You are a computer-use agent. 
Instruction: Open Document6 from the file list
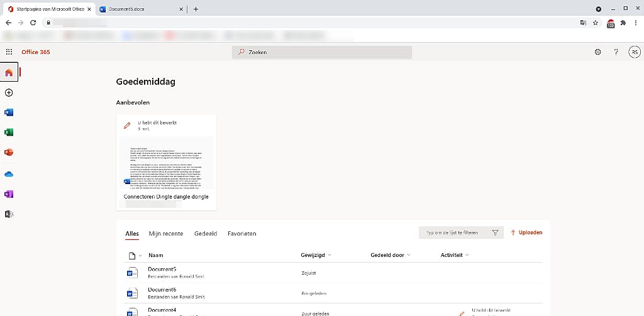162,290
